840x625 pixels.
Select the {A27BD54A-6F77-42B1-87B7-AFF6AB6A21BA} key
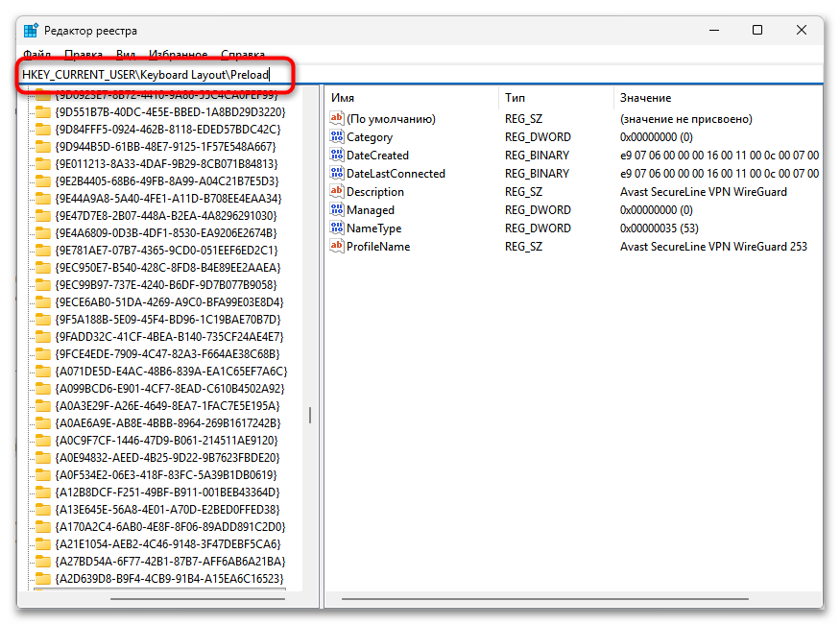(x=170, y=561)
